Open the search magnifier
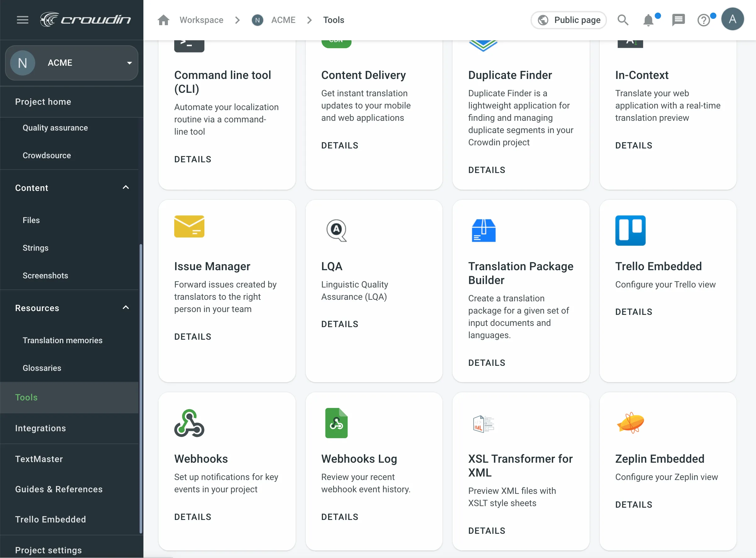Viewport: 756px width, 558px height. 623,20
